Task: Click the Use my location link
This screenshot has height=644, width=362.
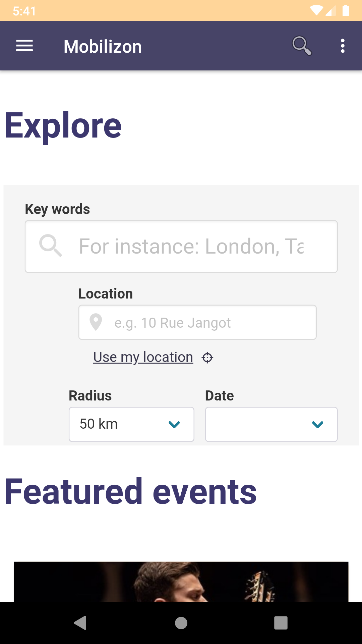Action: (x=143, y=357)
